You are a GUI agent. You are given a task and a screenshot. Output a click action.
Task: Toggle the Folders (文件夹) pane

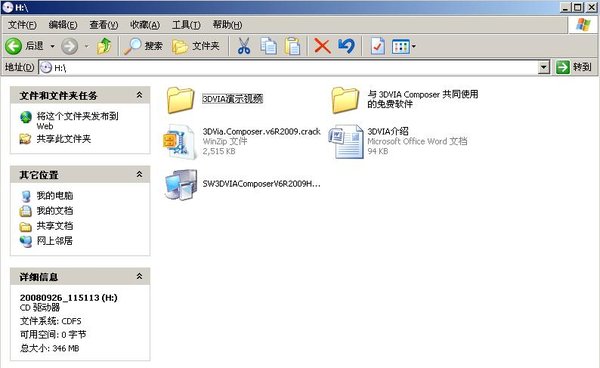196,46
